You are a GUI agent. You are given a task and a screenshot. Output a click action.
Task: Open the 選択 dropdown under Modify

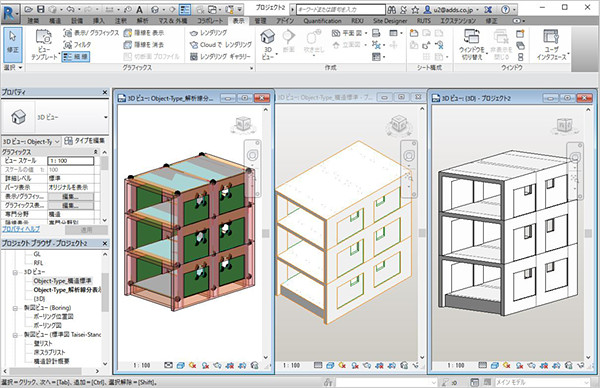point(13,67)
